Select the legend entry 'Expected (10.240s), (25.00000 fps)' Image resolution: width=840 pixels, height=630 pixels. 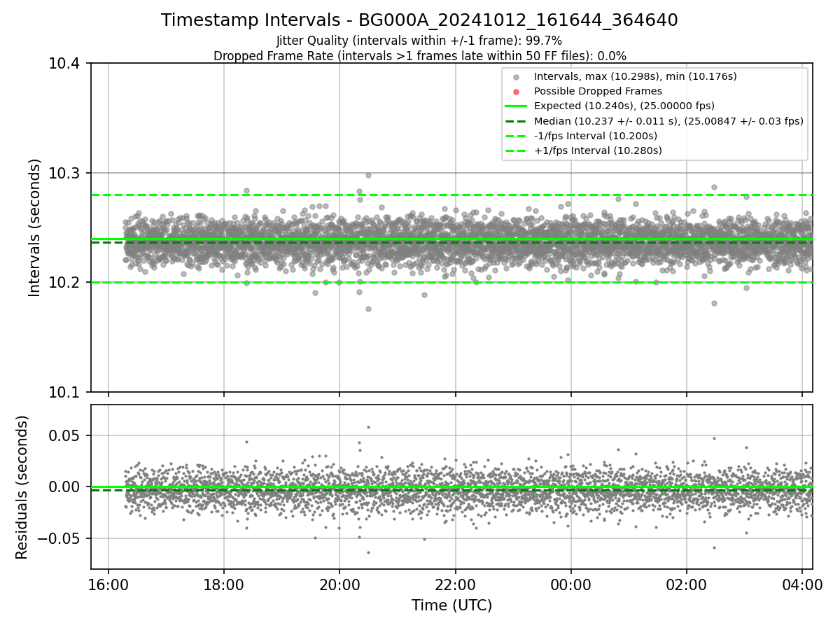[625, 106]
